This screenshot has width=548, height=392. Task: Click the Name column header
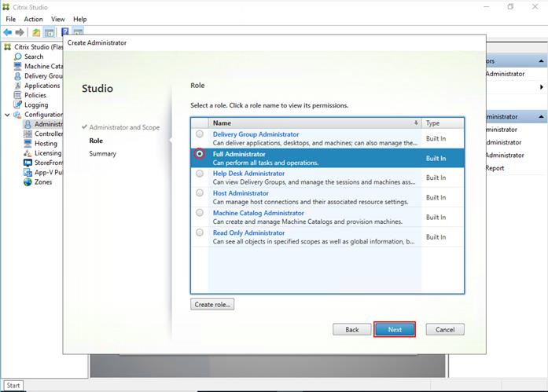[x=314, y=123]
